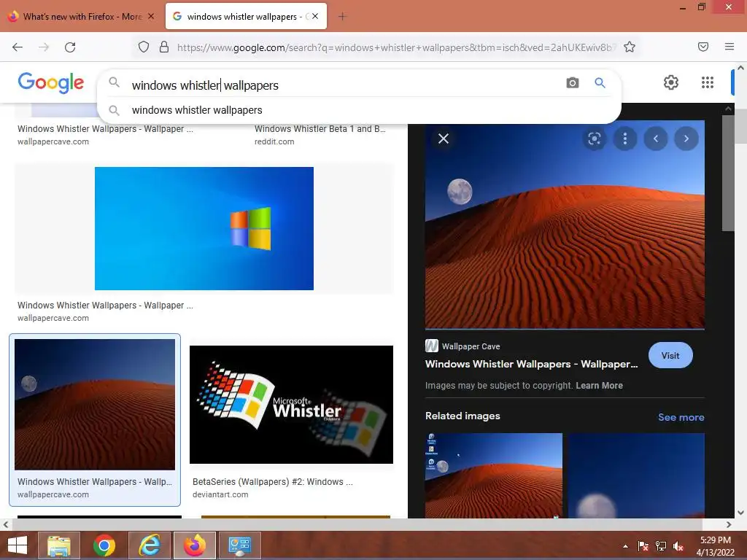Viewport: 747px width, 560px height.
Task: Open the Firefox hamburger menu
Action: pyautogui.click(x=729, y=47)
